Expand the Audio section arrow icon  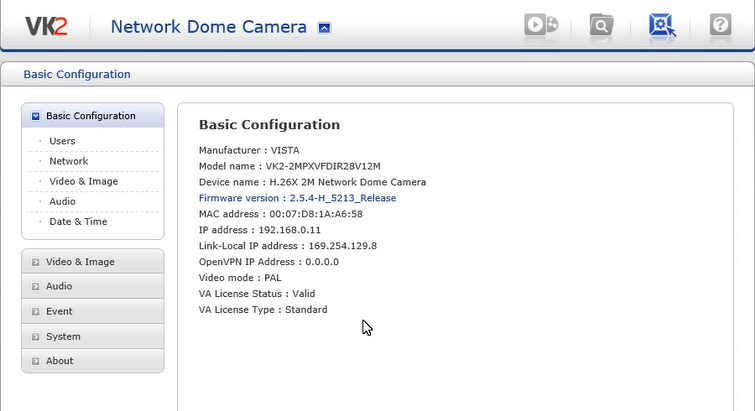(35, 286)
